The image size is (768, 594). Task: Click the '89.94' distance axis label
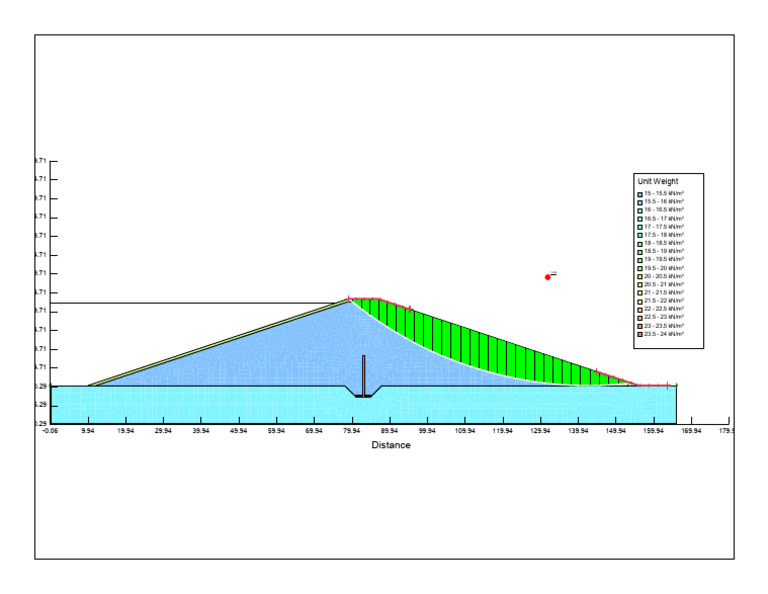pos(389,431)
